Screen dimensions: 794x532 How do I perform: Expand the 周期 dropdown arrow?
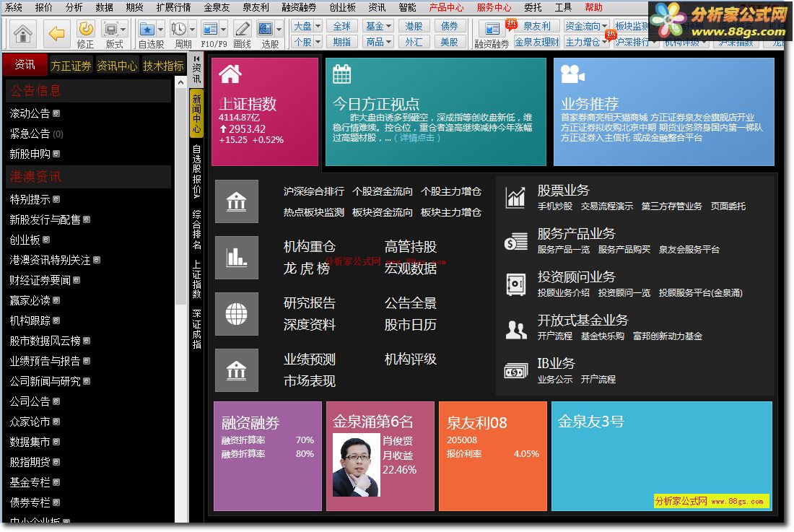click(x=192, y=29)
